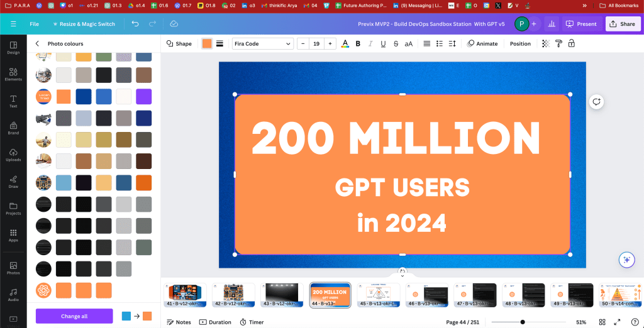Viewport: 644px width, 328px height.
Task: Open the Notes panel
Action: (179, 322)
